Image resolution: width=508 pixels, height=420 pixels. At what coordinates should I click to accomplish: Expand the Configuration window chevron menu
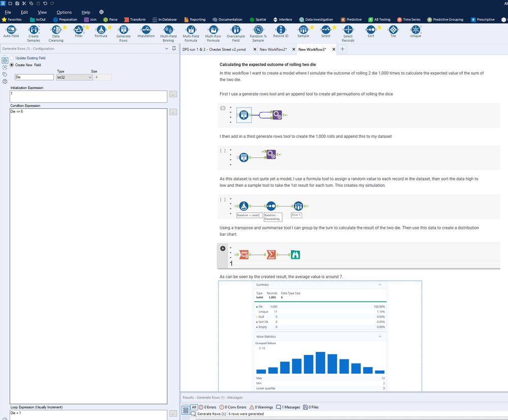[166, 48]
